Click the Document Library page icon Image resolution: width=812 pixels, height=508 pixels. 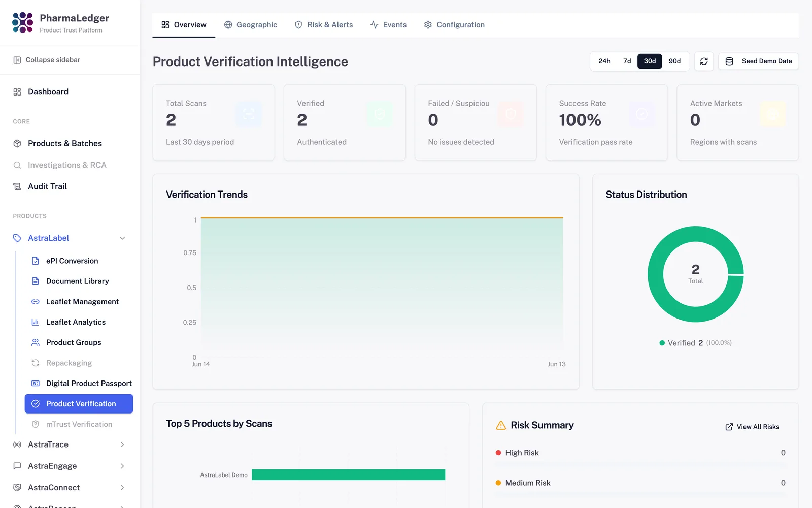point(36,281)
